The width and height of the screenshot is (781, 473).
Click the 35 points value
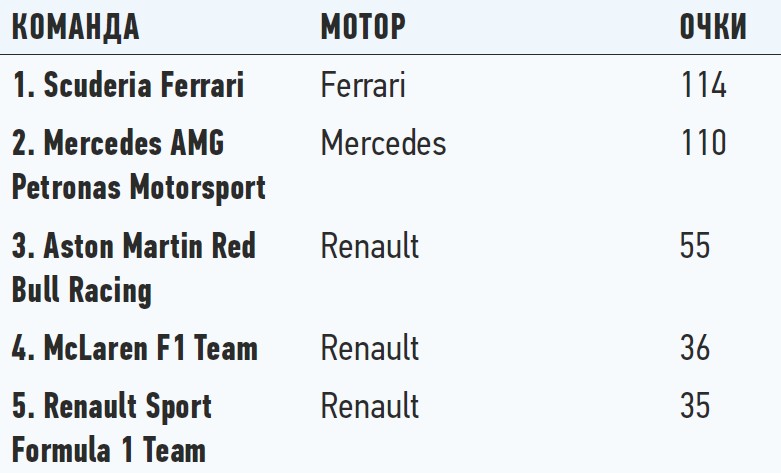coord(695,407)
